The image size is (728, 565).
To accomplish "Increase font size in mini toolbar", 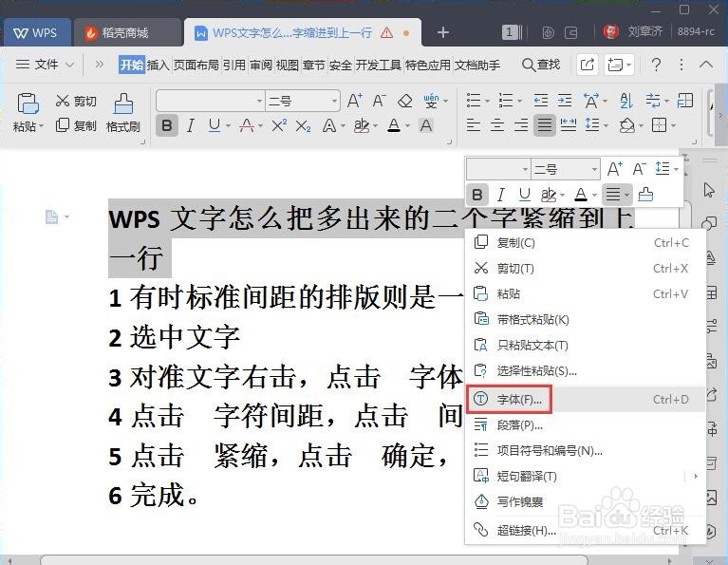I will (x=615, y=169).
